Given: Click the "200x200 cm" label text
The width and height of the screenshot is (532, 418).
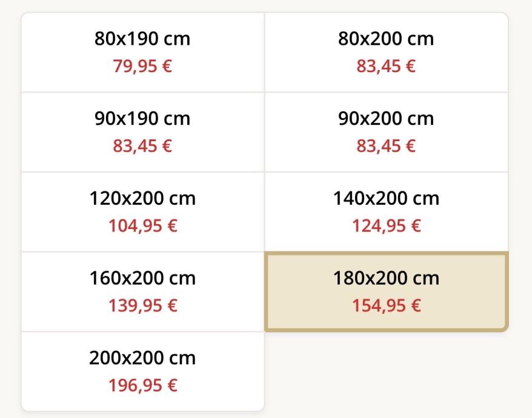Looking at the screenshot, I should 142,358.
